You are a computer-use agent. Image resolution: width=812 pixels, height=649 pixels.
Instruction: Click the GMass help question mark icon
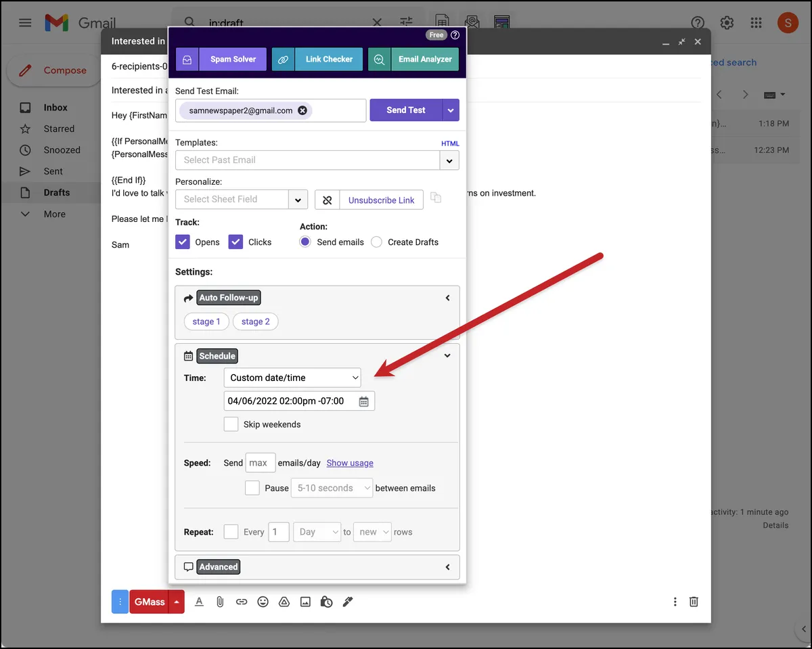[455, 35]
